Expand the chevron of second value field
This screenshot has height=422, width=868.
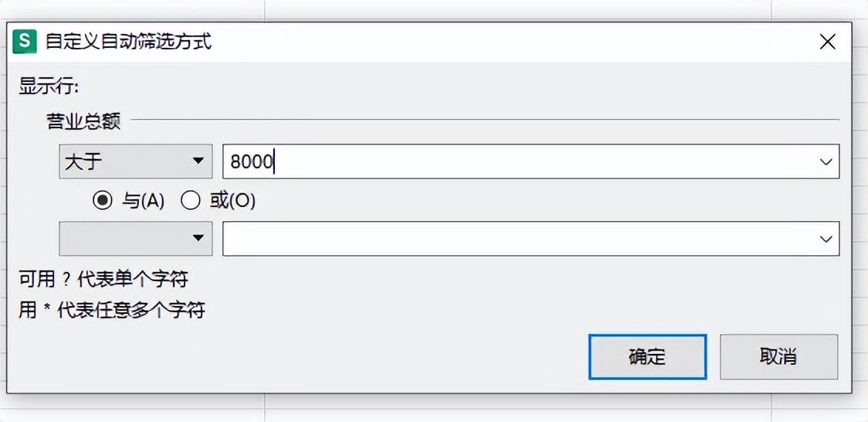[x=826, y=239]
